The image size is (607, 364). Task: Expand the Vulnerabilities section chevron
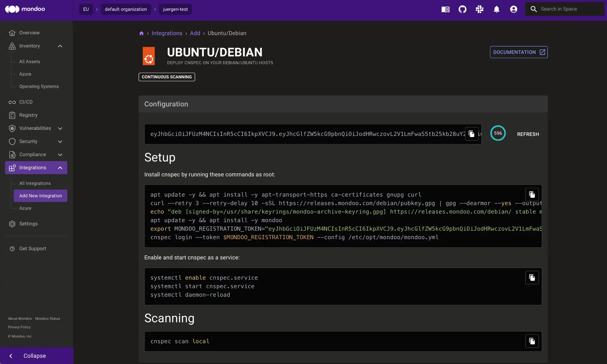pos(60,128)
